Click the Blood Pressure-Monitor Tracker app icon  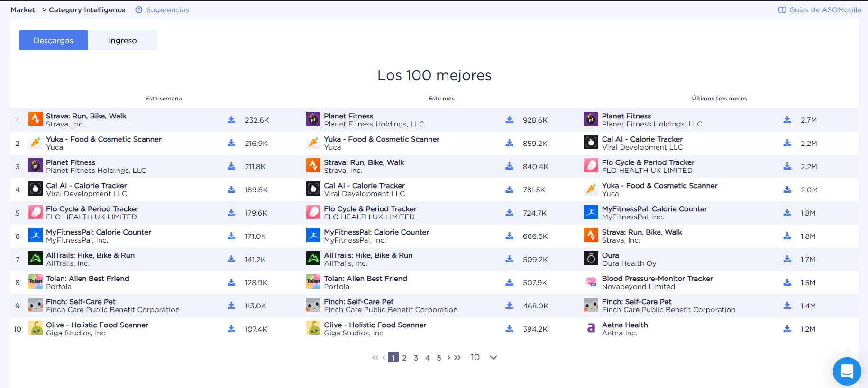tap(591, 282)
